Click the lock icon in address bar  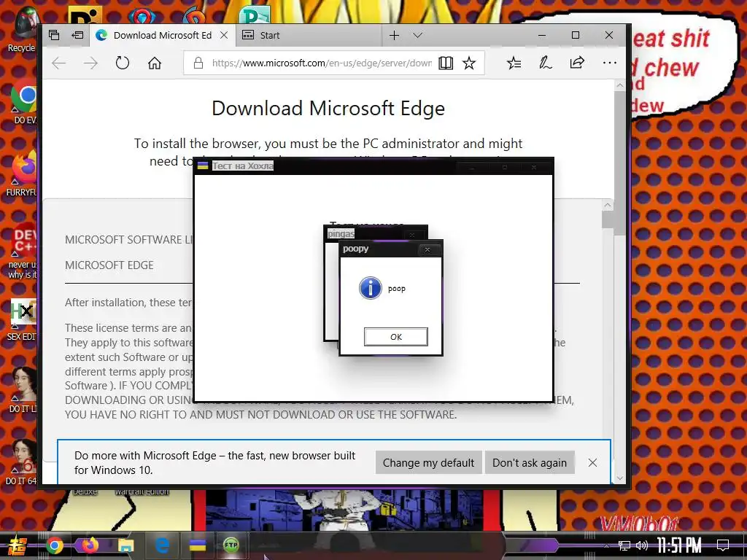pos(198,63)
